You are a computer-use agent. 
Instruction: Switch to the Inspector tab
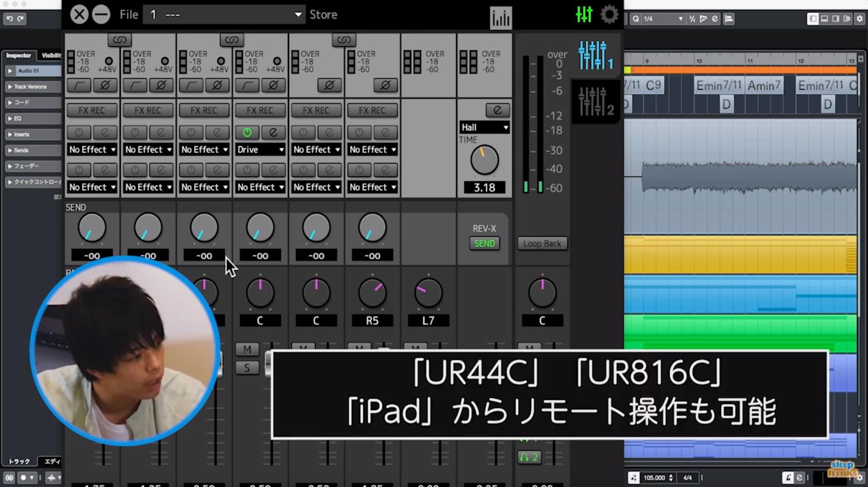19,55
